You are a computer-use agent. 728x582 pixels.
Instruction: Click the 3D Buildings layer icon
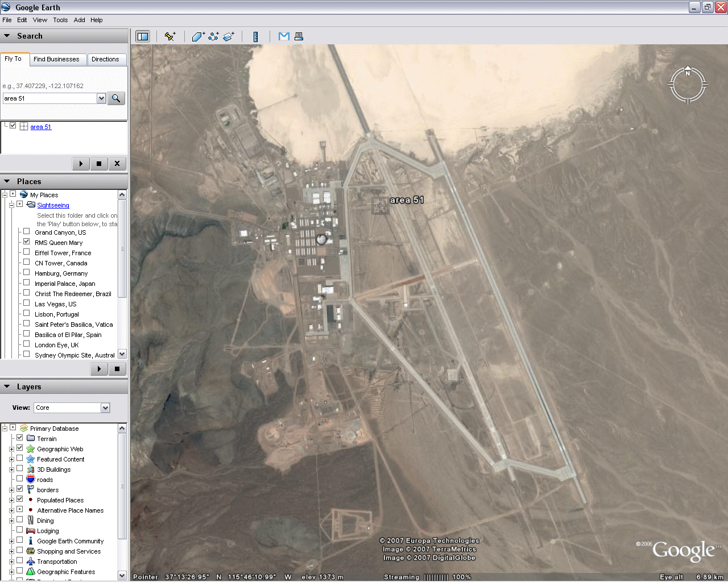(x=31, y=469)
